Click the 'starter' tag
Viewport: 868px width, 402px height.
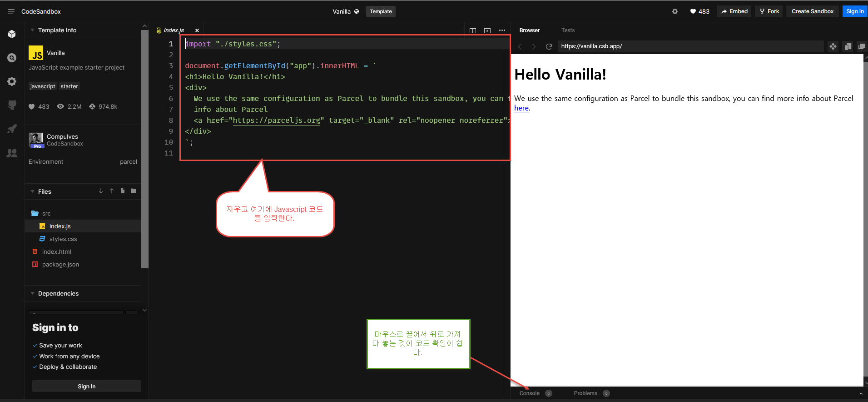coord(69,86)
